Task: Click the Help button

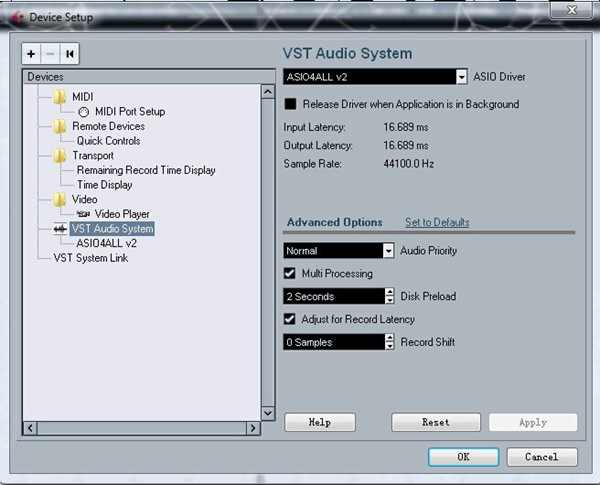Action: (x=320, y=423)
